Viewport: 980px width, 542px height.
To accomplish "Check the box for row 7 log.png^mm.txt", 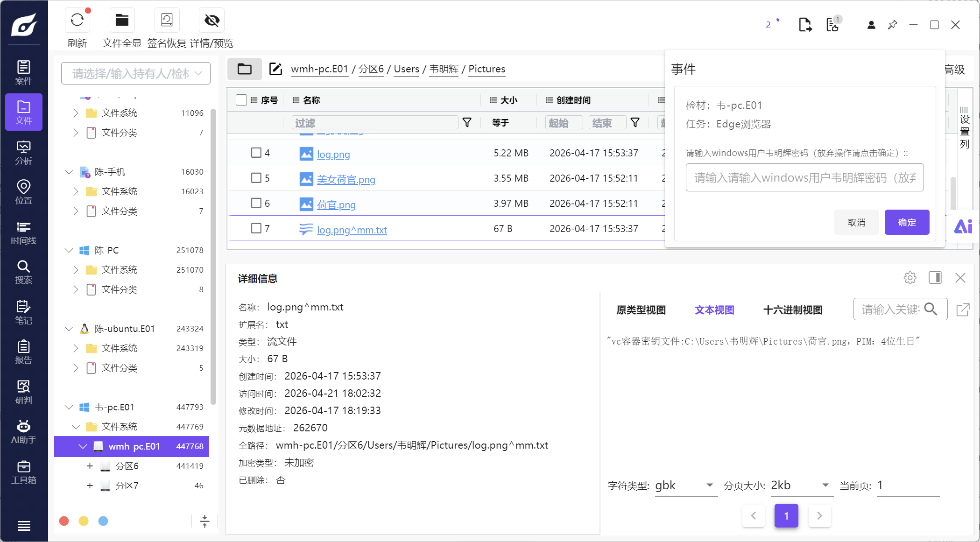I will (x=256, y=228).
